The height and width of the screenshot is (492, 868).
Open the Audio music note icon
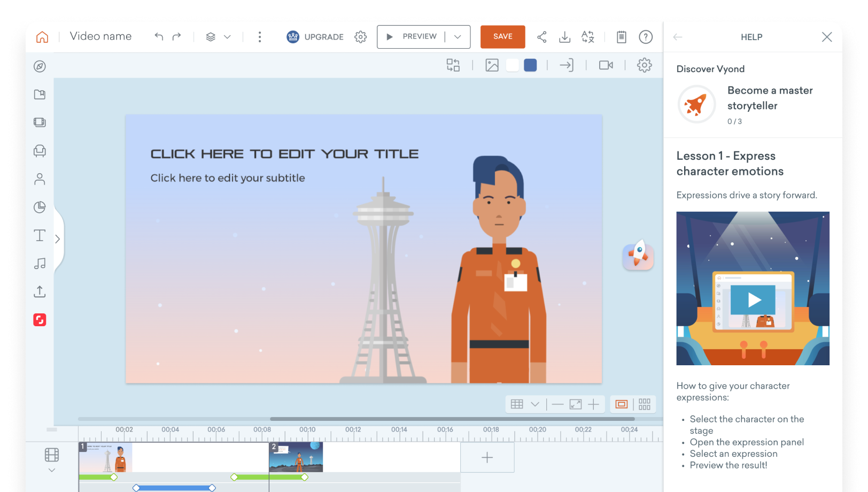[x=40, y=264]
